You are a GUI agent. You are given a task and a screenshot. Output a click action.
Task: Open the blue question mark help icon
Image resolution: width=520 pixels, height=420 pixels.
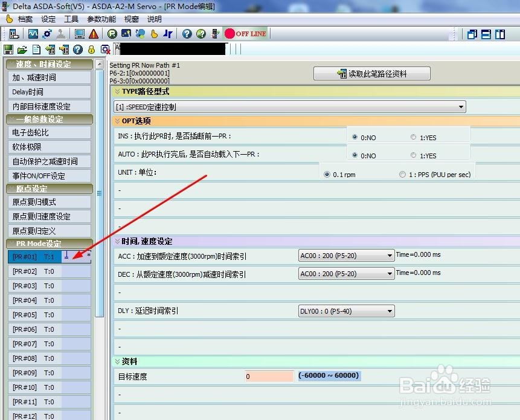tap(187, 34)
